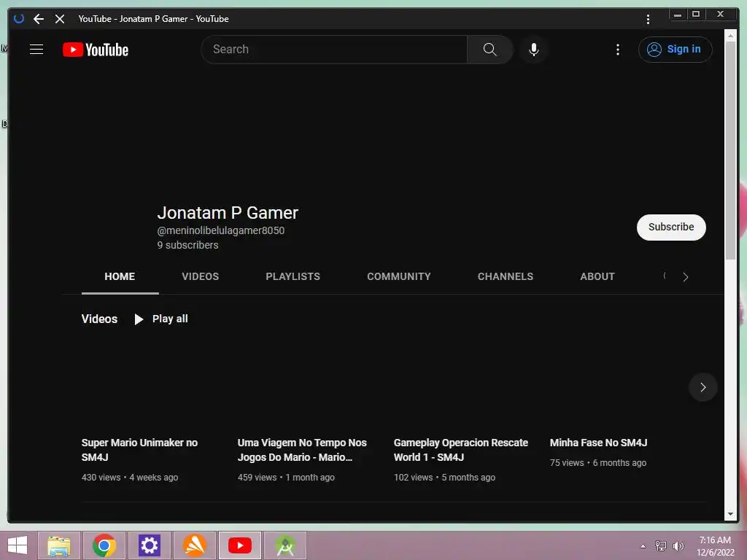Click the handle @meninolibelulagamer8050
Image resolution: width=747 pixels, height=560 pixels.
[x=220, y=230]
